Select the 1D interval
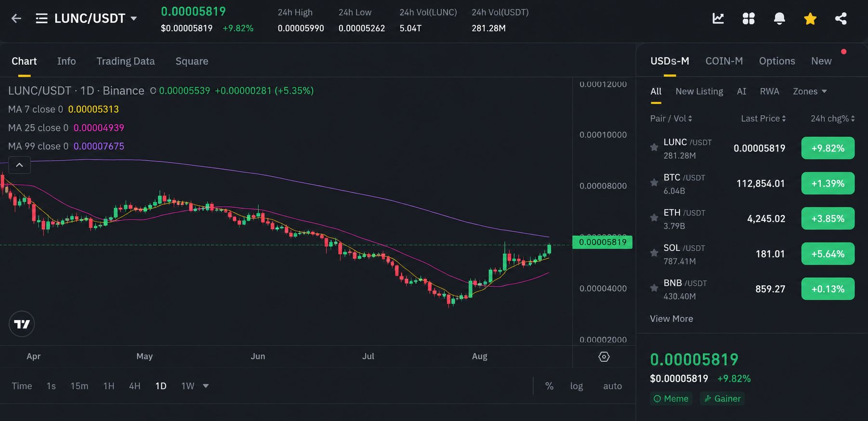This screenshot has height=421, width=868. (x=161, y=386)
